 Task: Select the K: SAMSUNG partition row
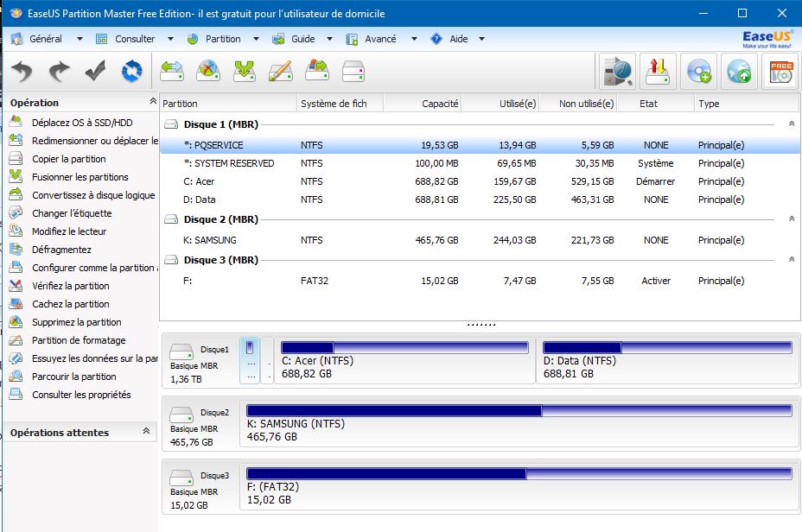coord(480,240)
